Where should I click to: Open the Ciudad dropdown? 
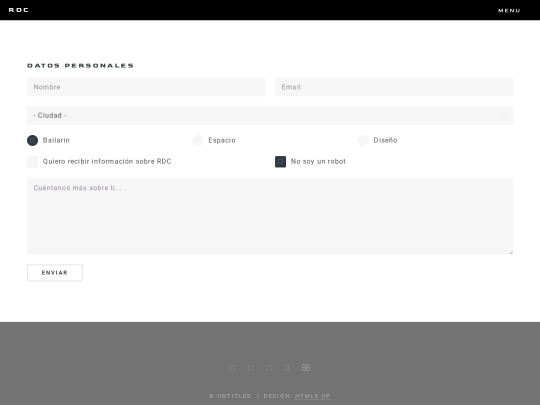(x=270, y=115)
